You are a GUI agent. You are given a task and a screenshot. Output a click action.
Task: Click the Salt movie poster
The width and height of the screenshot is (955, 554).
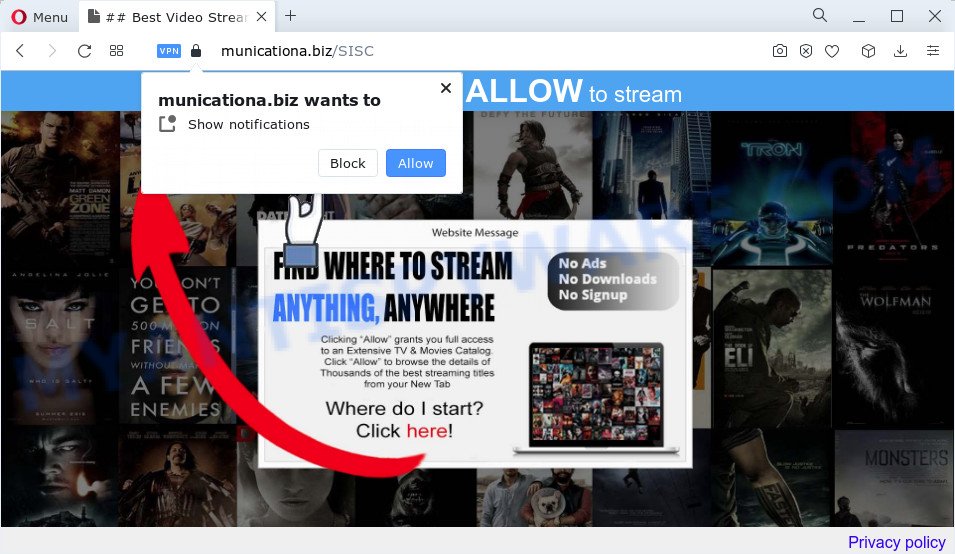pos(60,345)
